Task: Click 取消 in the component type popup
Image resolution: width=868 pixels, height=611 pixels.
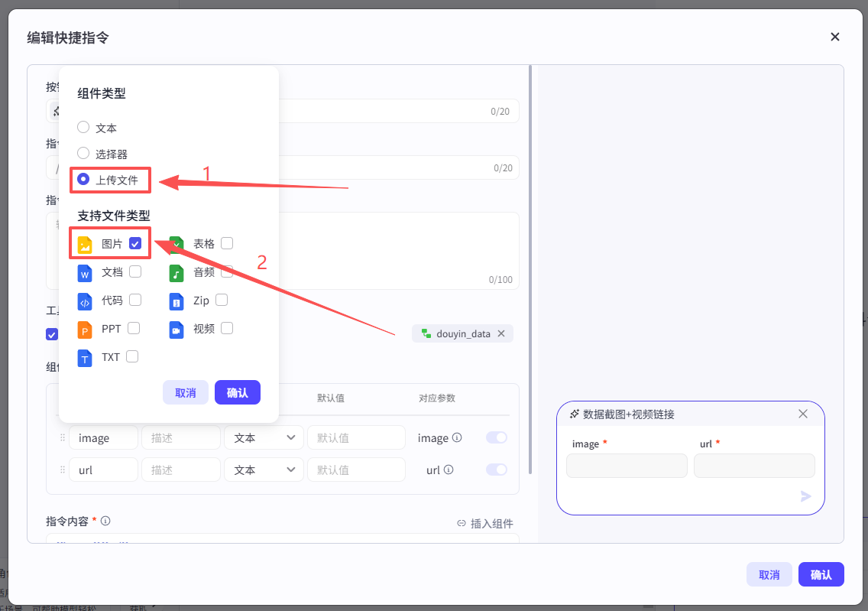Action: click(x=186, y=392)
